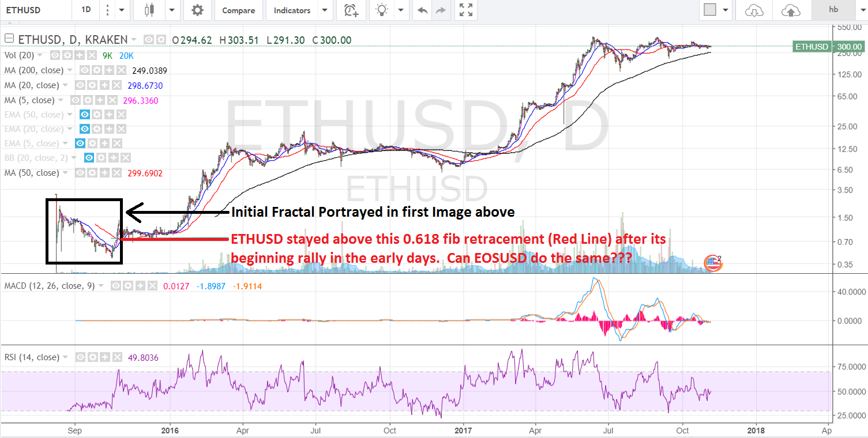Click the MA (5, close) legend title
Viewport: 868px width, 438px height.
29,100
